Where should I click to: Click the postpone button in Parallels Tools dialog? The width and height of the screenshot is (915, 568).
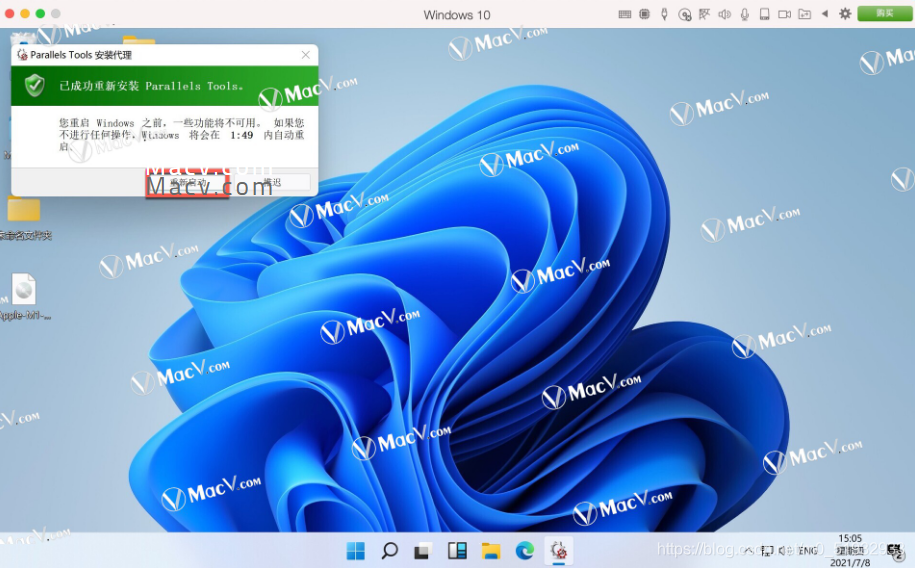coord(272,182)
